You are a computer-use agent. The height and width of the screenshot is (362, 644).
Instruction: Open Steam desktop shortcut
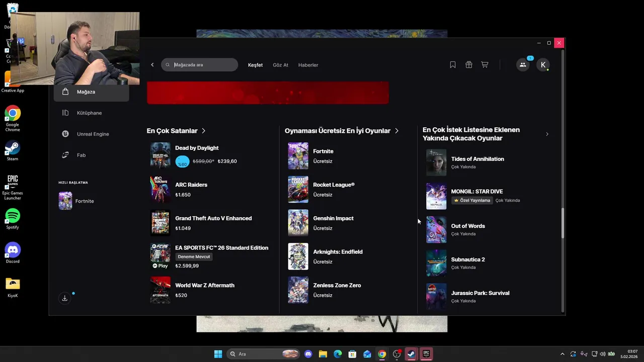coord(13,150)
